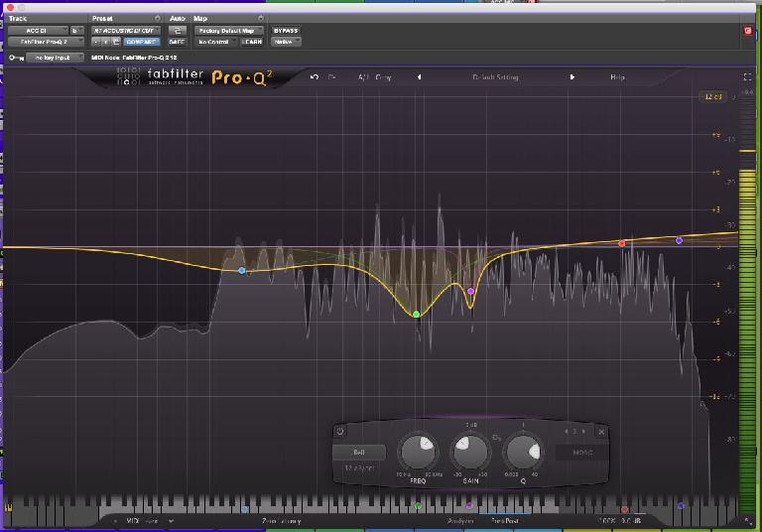Click the preset next plus button
This screenshot has width=762, height=532.
pyautogui.click(x=106, y=42)
